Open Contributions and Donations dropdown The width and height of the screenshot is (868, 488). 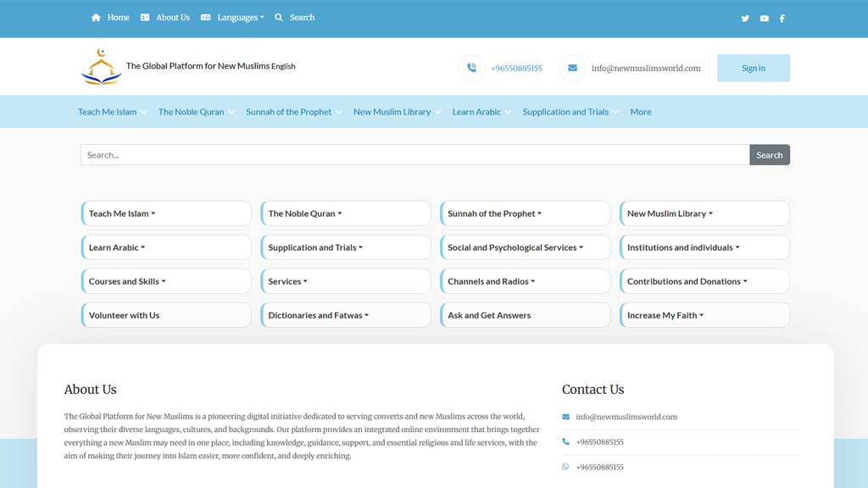687,281
